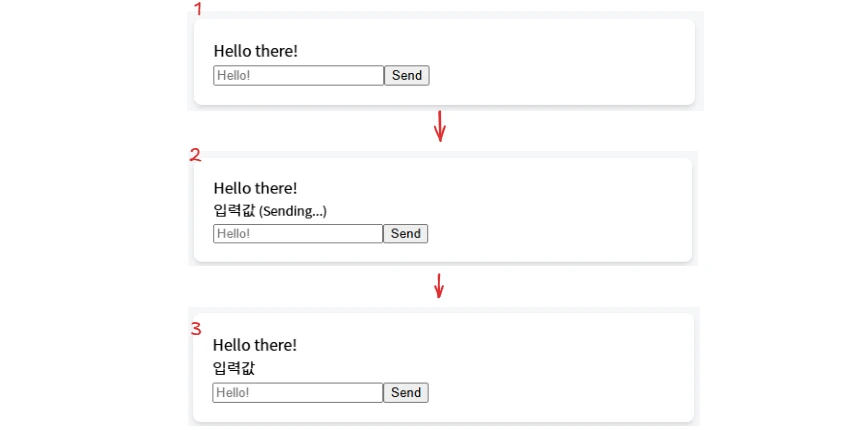Click the red handwritten number 2
The width and height of the screenshot is (864, 430).
point(195,155)
